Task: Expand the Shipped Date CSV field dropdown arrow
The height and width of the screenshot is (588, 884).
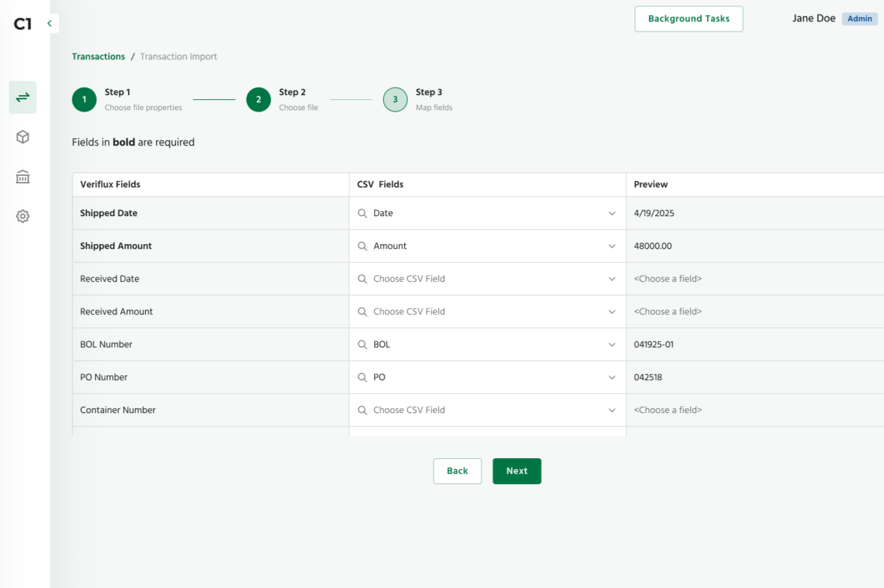Action: (x=612, y=213)
